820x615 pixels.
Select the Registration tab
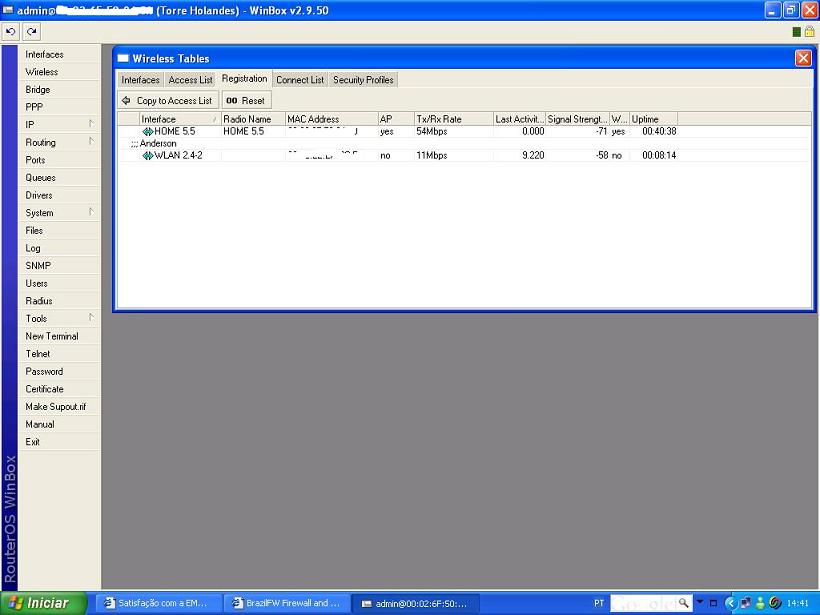pyautogui.click(x=244, y=79)
